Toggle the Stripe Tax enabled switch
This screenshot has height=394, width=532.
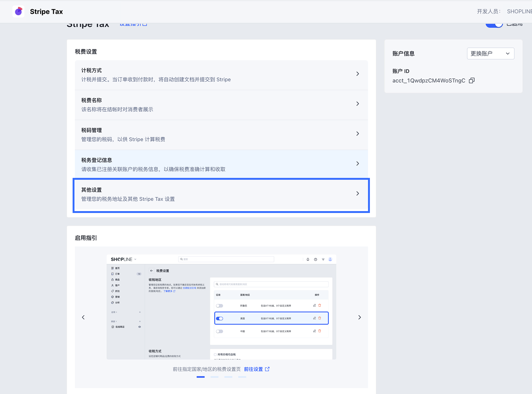click(494, 25)
